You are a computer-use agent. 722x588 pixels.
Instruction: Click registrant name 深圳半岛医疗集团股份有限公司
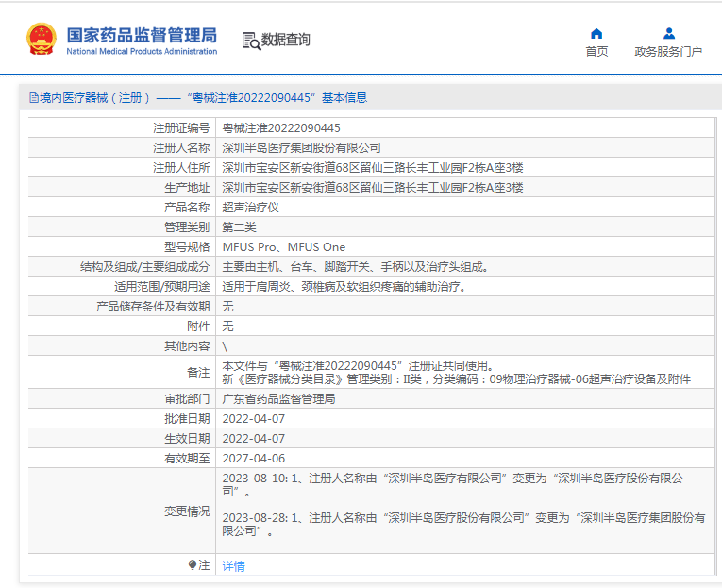pyautogui.click(x=302, y=148)
